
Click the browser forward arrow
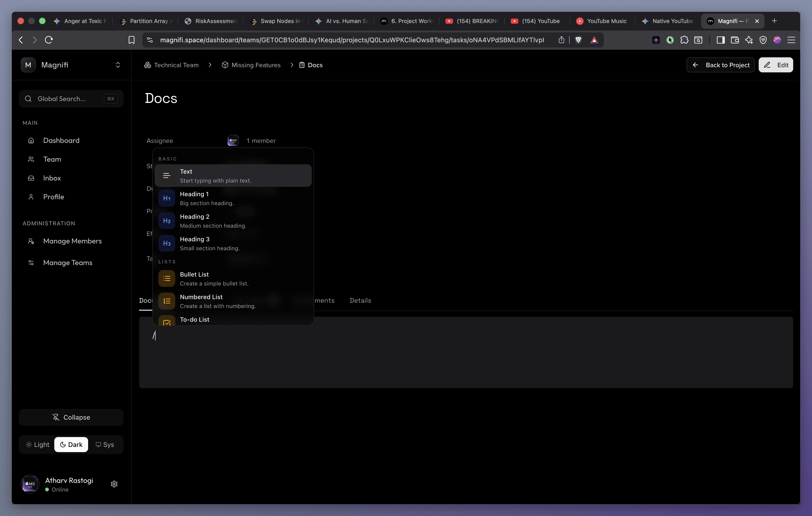click(x=34, y=40)
